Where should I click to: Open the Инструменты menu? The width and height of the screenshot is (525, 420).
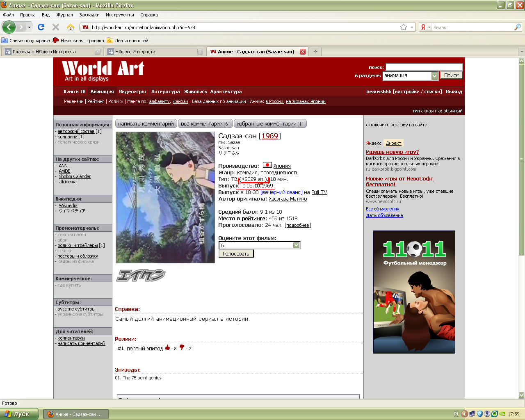point(120,15)
